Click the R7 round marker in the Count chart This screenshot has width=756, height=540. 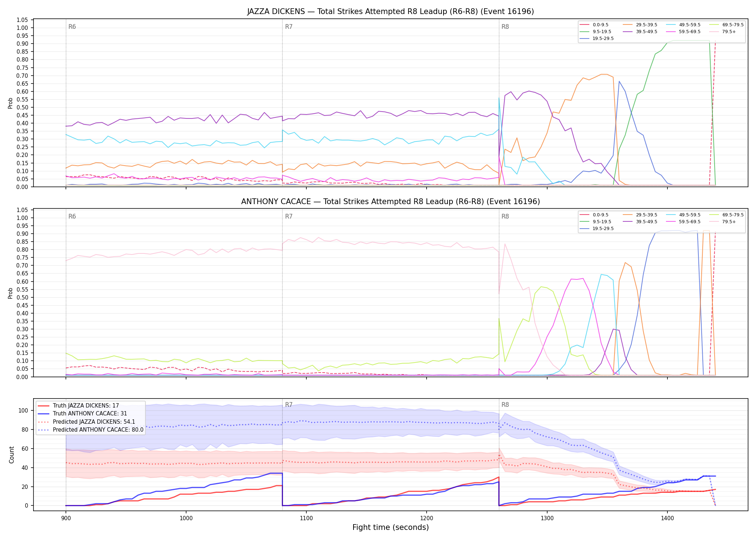(289, 405)
